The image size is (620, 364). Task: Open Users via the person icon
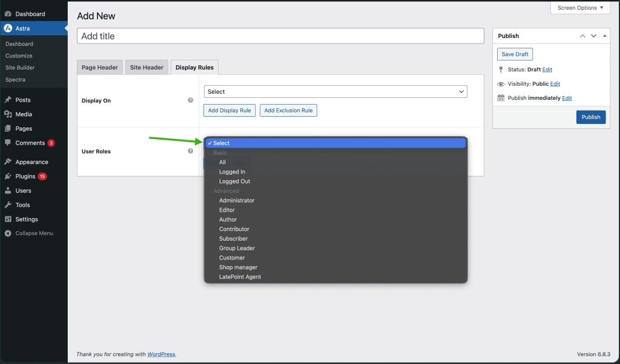click(x=8, y=190)
